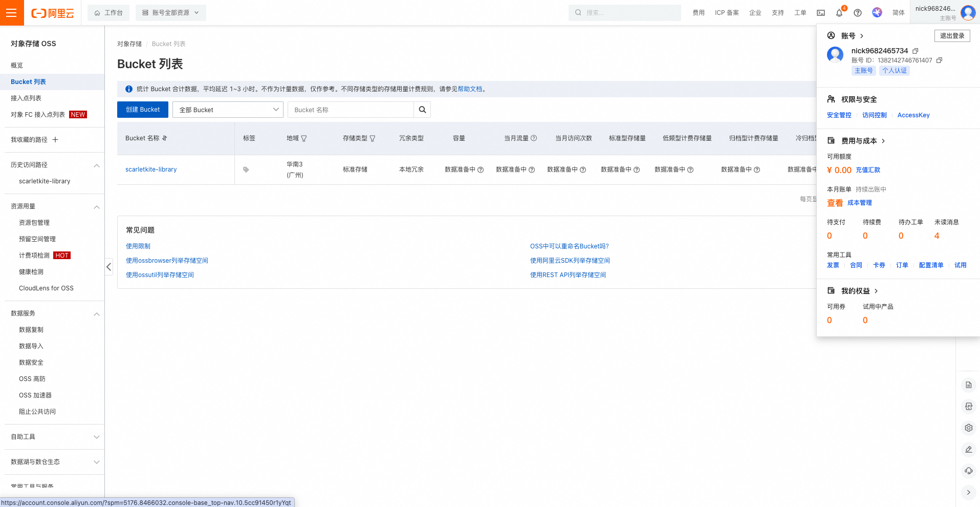
Task: Open the 全部 Bucket dropdown
Action: [x=228, y=110]
